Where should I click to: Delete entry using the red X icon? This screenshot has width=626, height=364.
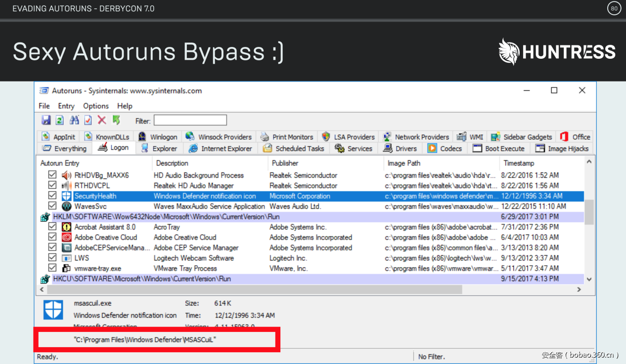click(x=102, y=120)
